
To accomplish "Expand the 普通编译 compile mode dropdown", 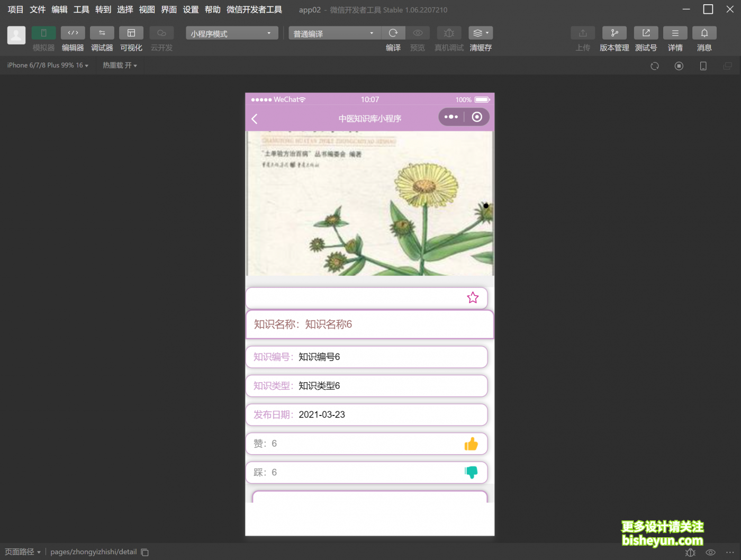I will (335, 33).
